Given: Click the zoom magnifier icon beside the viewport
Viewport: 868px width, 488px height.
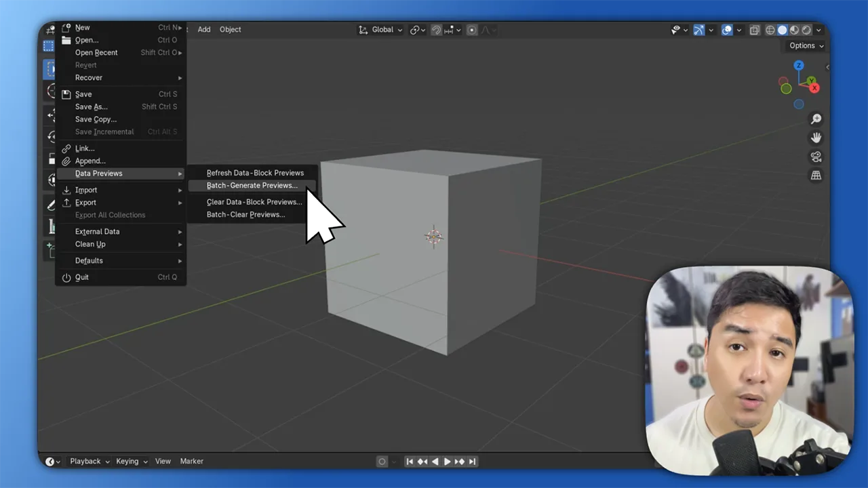Looking at the screenshot, I should (x=816, y=118).
